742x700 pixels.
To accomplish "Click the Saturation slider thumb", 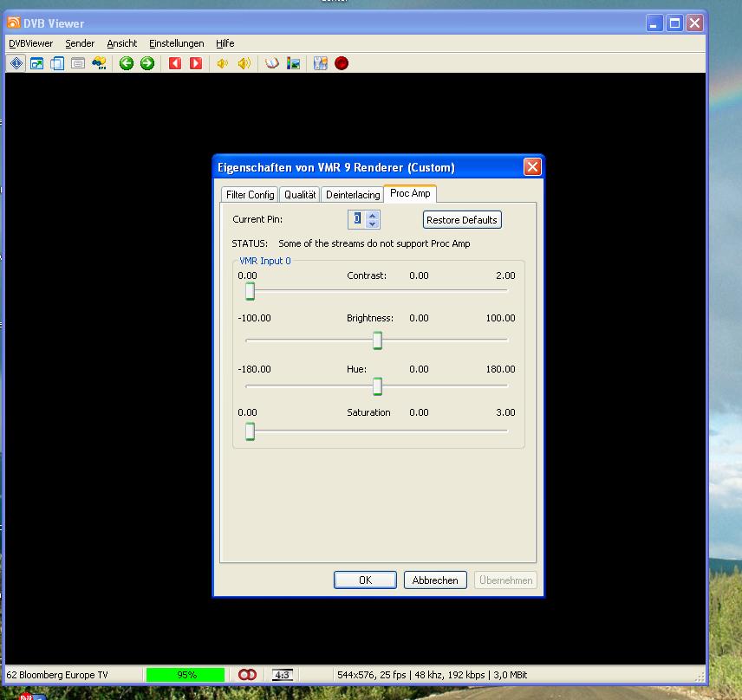I will (250, 431).
